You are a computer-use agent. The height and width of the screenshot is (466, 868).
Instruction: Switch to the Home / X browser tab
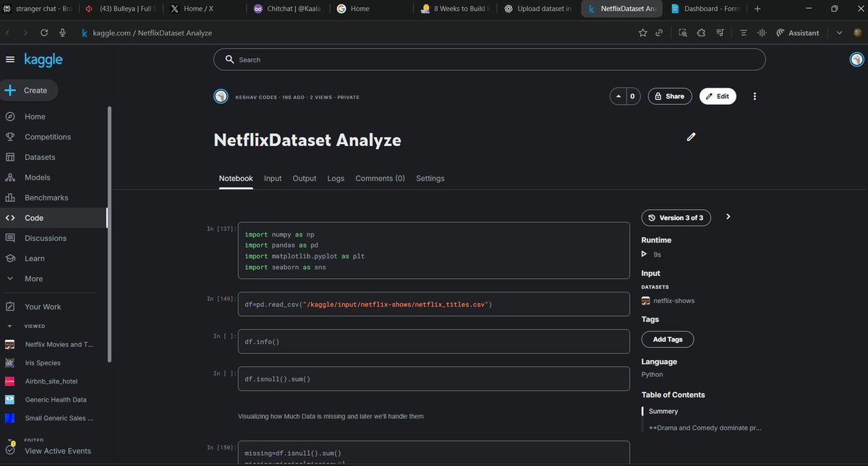[x=204, y=9]
